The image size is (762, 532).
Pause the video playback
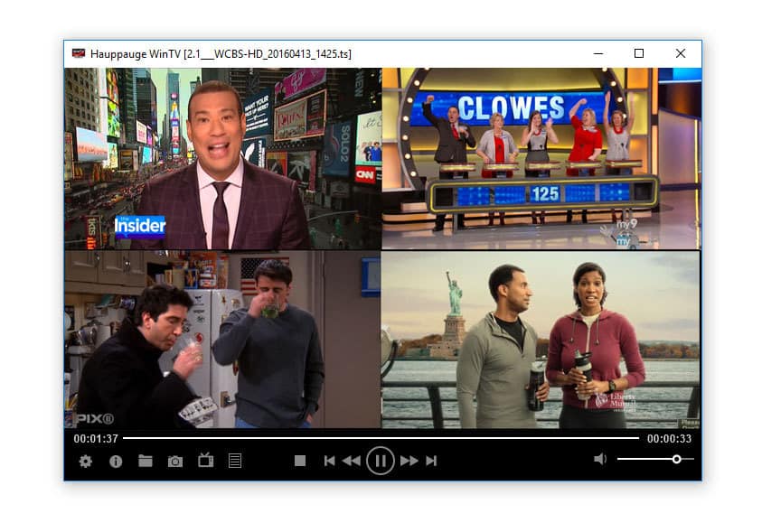pyautogui.click(x=380, y=461)
